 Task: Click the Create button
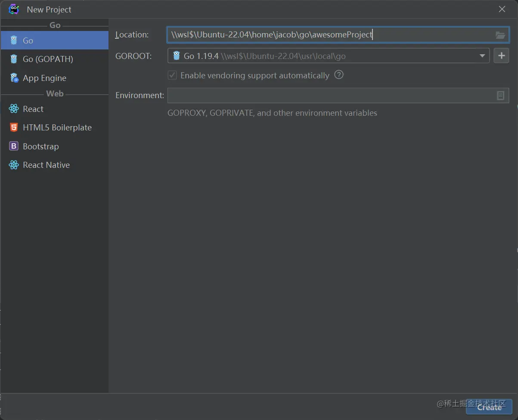tap(489, 407)
